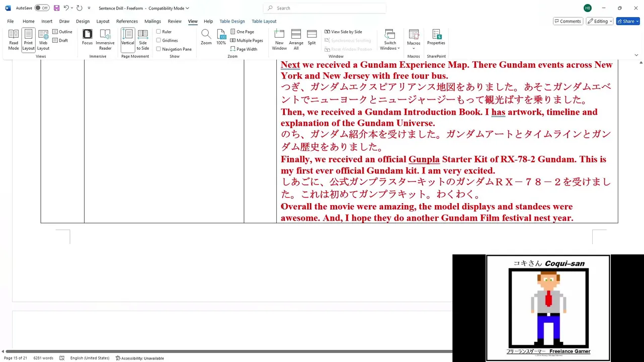
Task: Customize Quick Access Toolbar dropdown
Action: coord(89,8)
